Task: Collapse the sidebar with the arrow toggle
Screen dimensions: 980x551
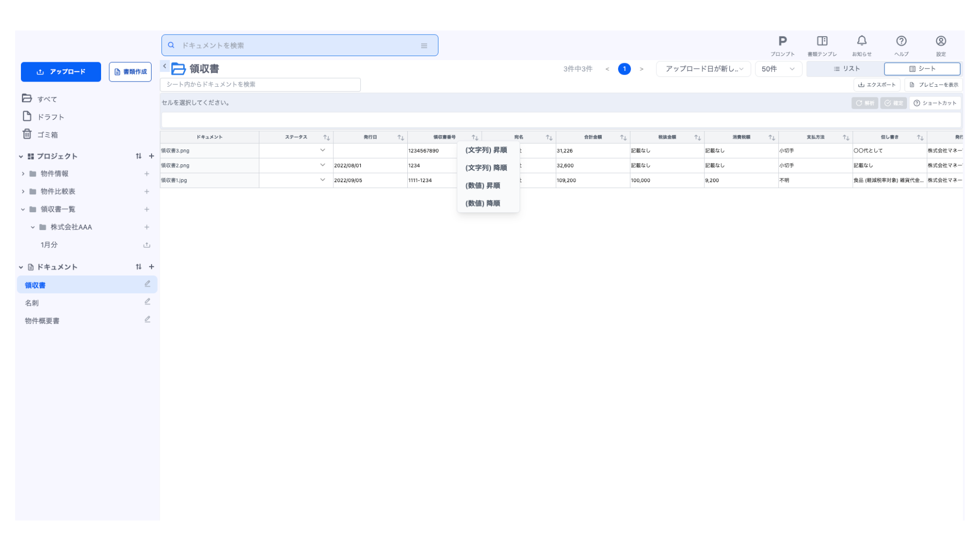Action: point(164,66)
